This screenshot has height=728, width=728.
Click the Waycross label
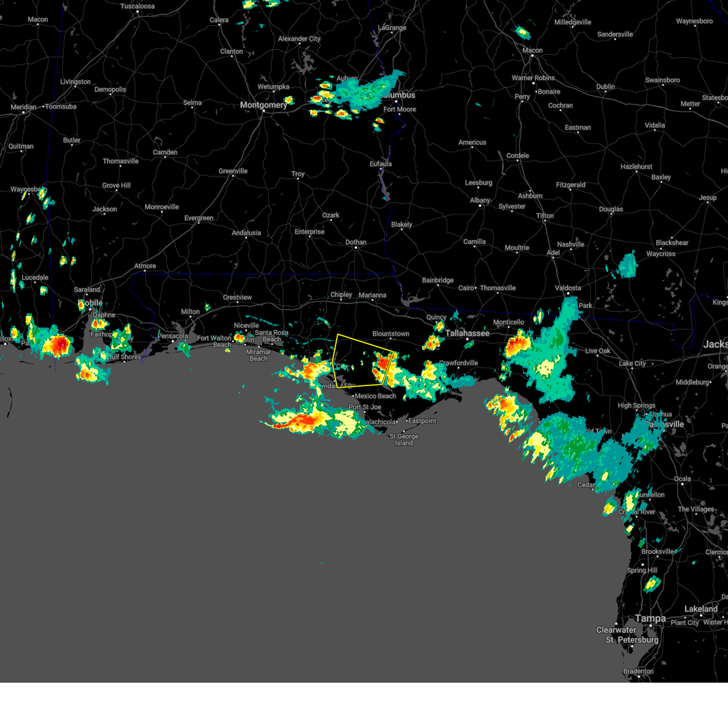click(661, 254)
